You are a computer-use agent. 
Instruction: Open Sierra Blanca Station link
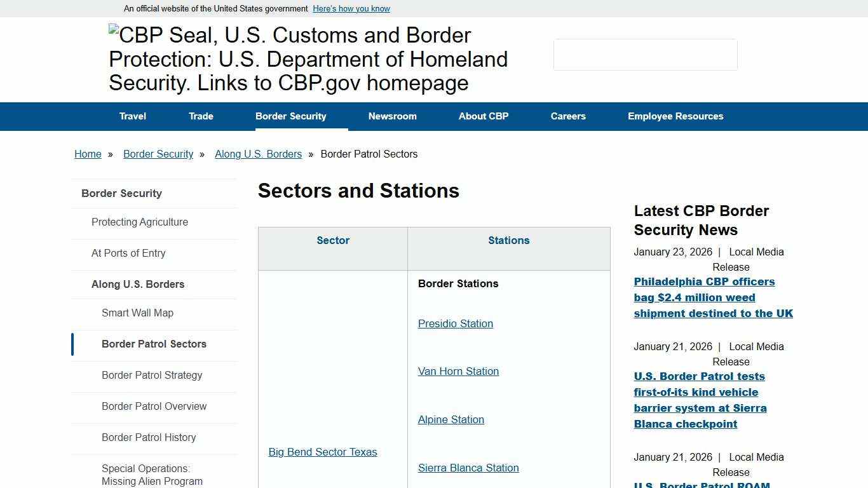[468, 468]
